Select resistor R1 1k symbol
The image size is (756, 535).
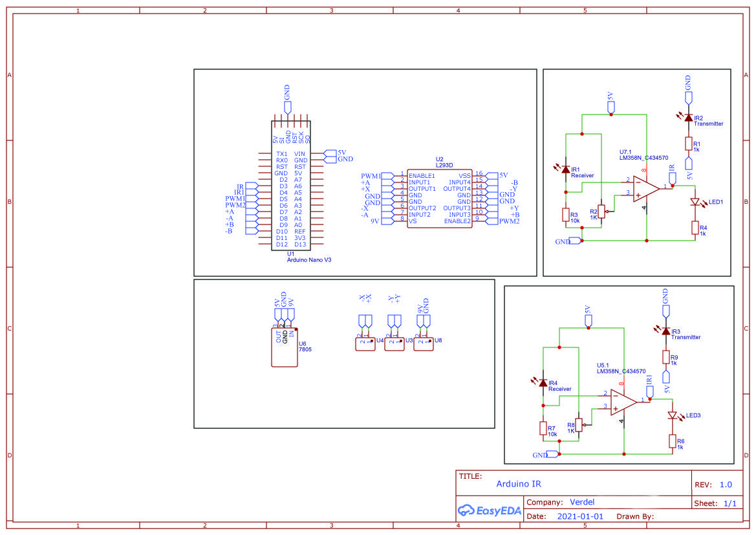point(689,144)
